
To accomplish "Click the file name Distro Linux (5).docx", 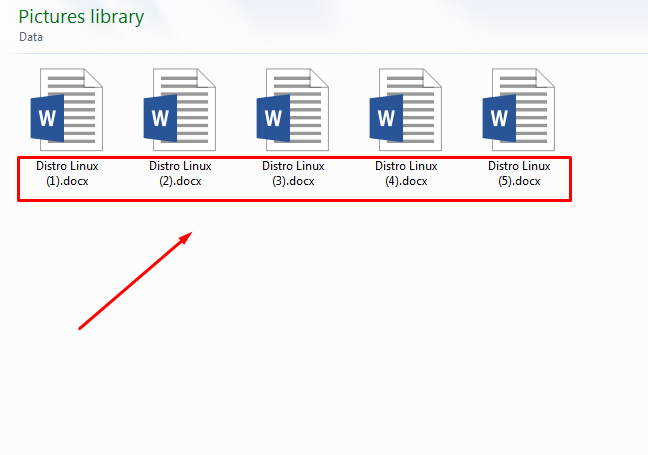I will 519,174.
